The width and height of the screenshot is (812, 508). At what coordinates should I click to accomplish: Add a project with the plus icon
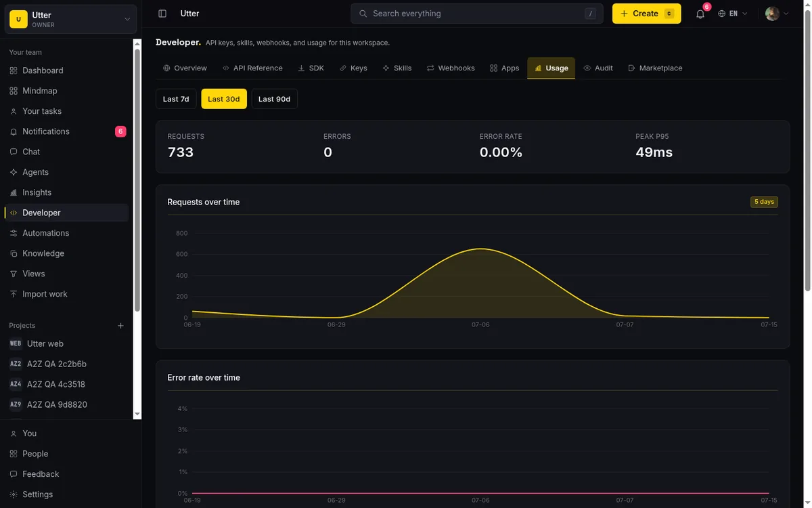(x=120, y=326)
